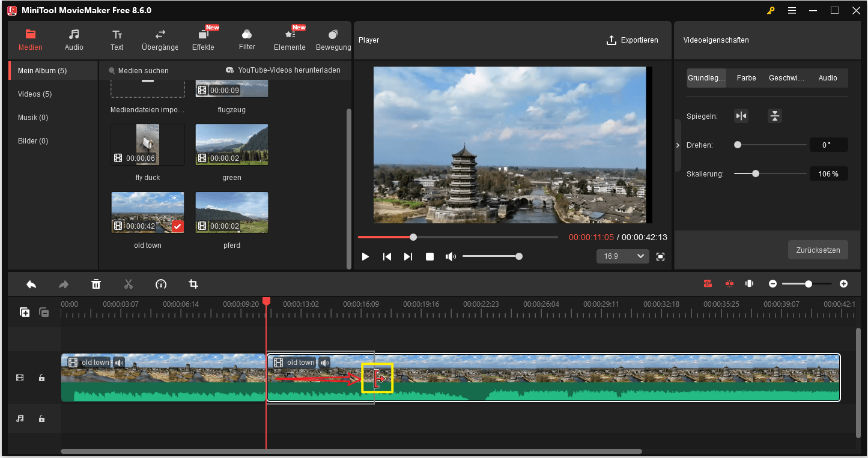Image resolution: width=868 pixels, height=458 pixels.
Task: Undo the last action
Action: [x=31, y=284]
